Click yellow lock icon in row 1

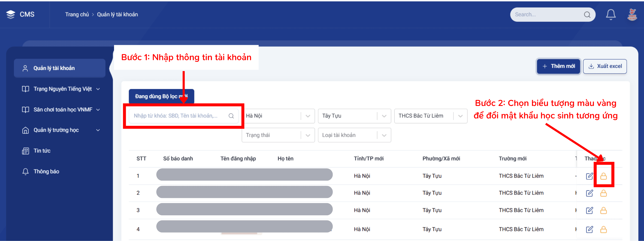click(603, 176)
